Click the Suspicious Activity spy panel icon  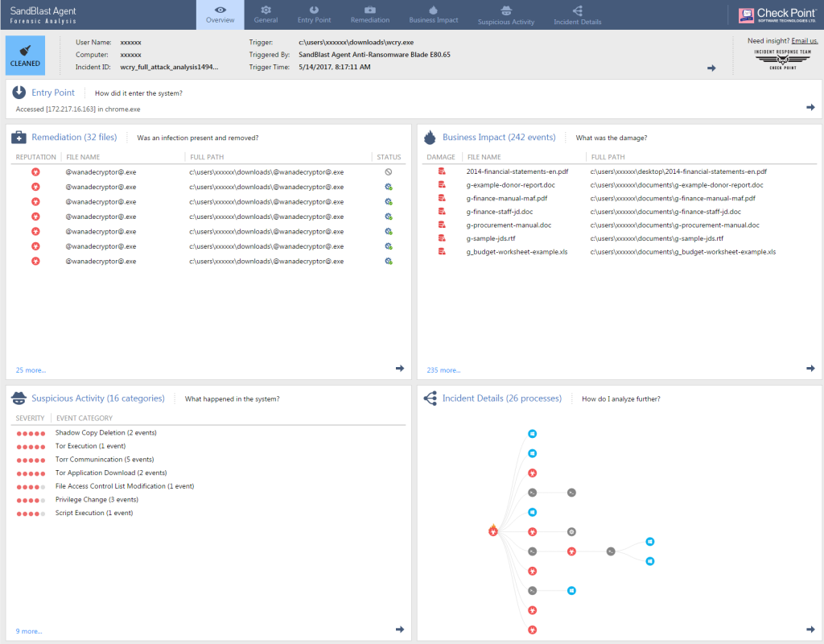tap(19, 398)
